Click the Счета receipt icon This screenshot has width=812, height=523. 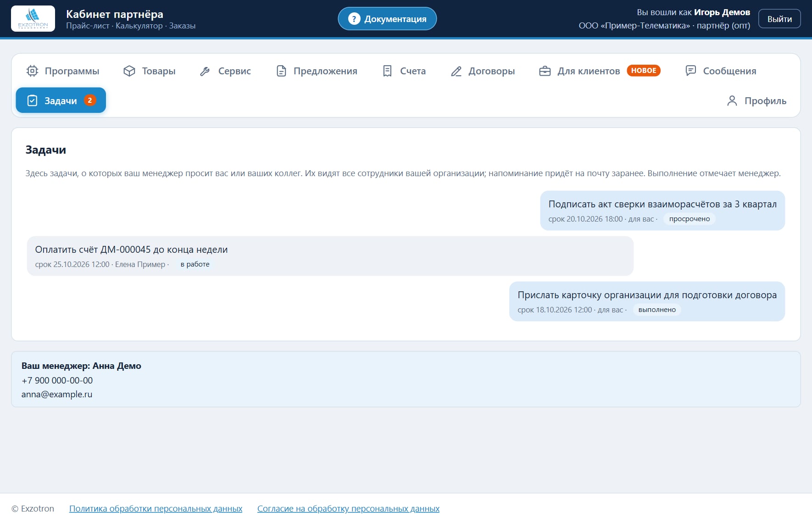tap(387, 71)
